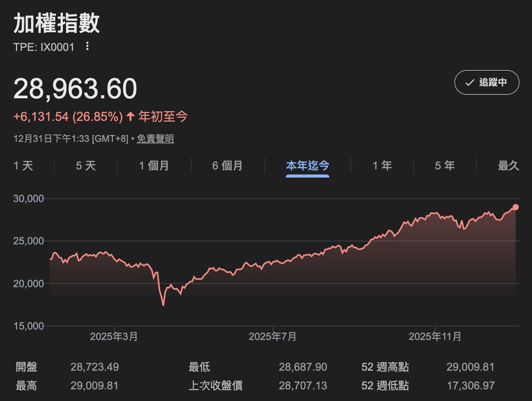Switch to the 1 天 range tab
Image resolution: width=532 pixels, height=401 pixels.
(23, 166)
